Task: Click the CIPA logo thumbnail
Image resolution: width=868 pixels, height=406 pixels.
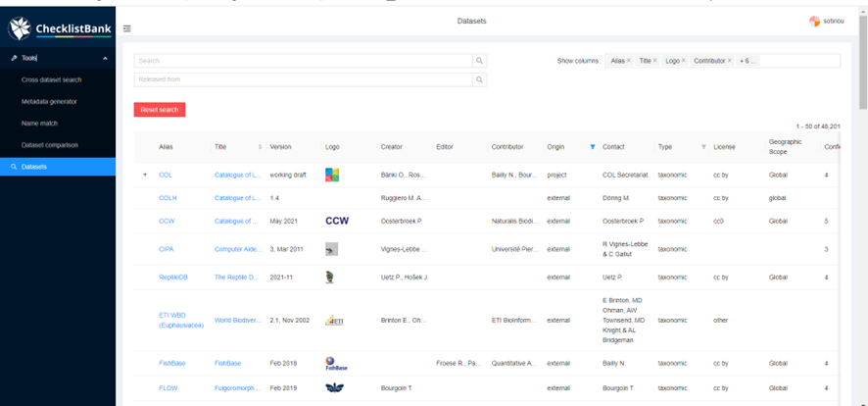Action: click(331, 249)
